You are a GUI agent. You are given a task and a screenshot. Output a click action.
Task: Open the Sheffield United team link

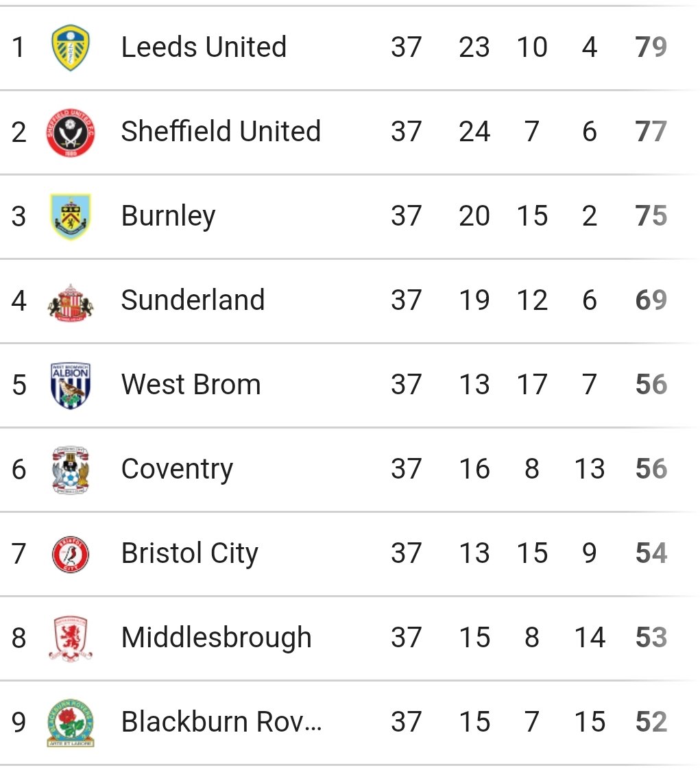point(221,132)
